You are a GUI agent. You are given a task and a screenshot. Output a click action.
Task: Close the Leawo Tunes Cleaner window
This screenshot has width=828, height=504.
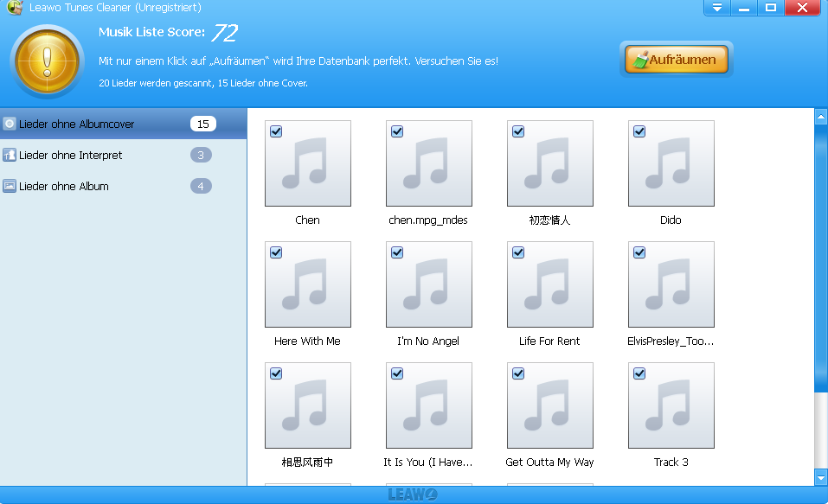[802, 8]
